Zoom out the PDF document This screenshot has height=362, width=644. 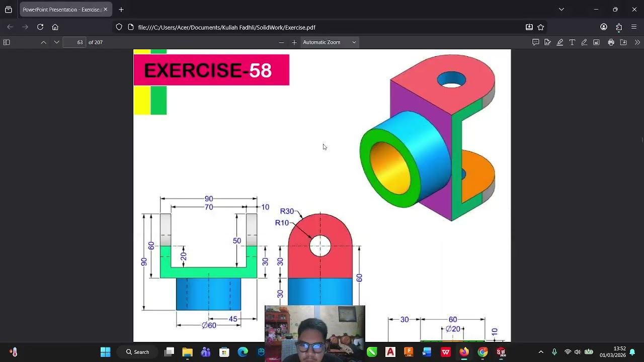(x=281, y=42)
